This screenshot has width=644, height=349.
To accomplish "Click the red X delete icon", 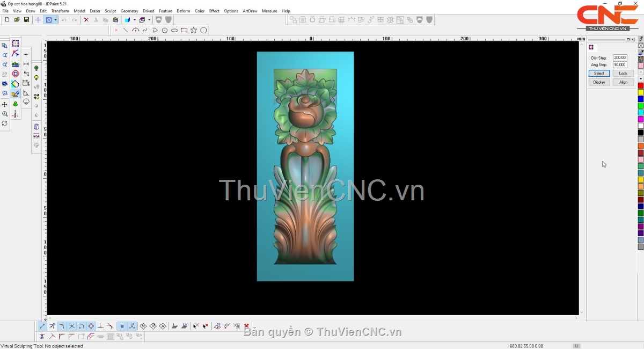I will 86,20.
